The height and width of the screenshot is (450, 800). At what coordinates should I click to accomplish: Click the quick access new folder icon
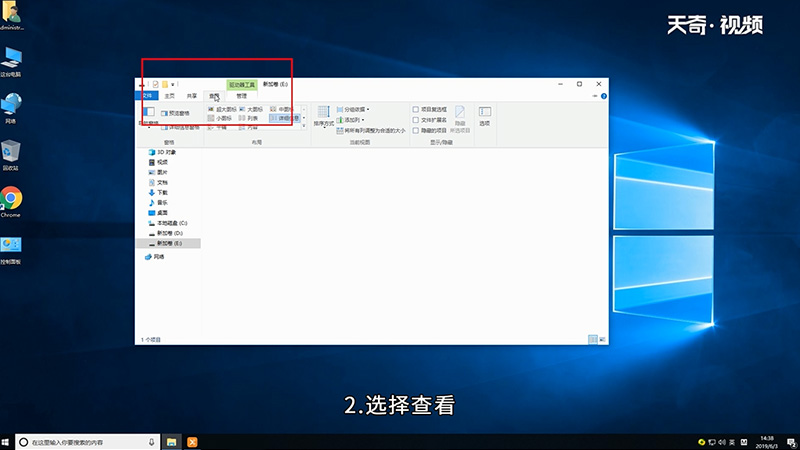(165, 84)
